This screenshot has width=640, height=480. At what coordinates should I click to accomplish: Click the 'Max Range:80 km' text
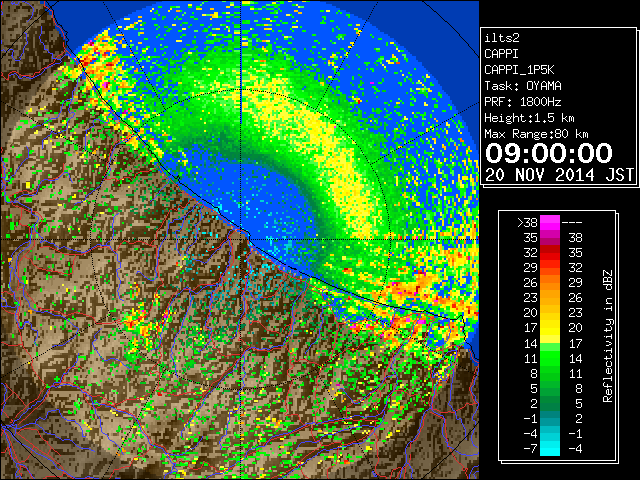click(x=536, y=134)
